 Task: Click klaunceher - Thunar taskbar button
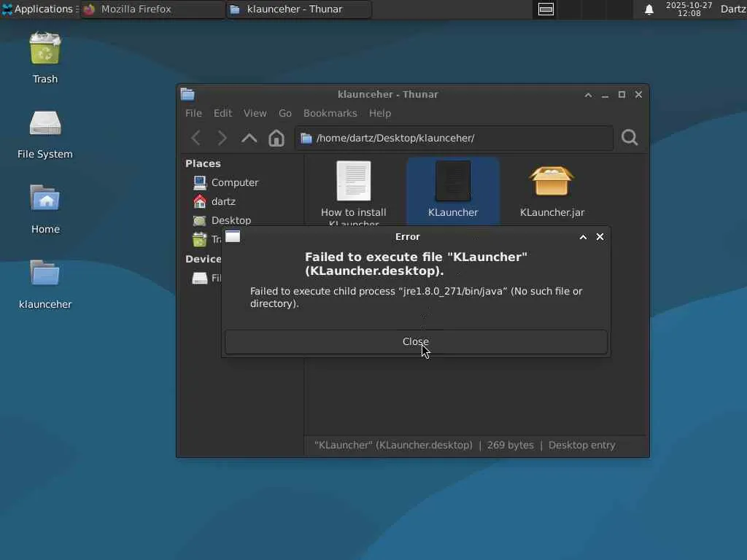pos(298,9)
